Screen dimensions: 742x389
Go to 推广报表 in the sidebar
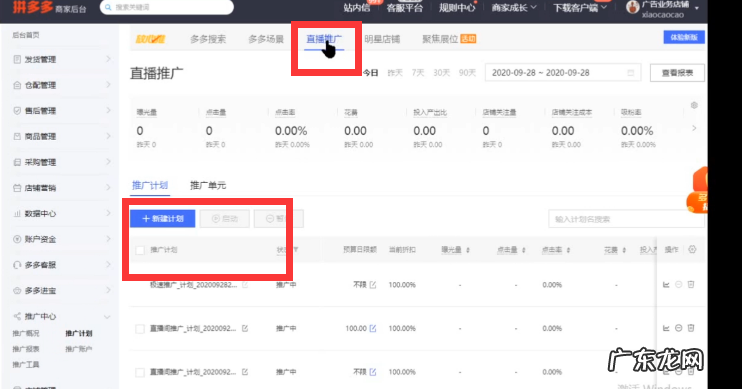click(x=26, y=349)
